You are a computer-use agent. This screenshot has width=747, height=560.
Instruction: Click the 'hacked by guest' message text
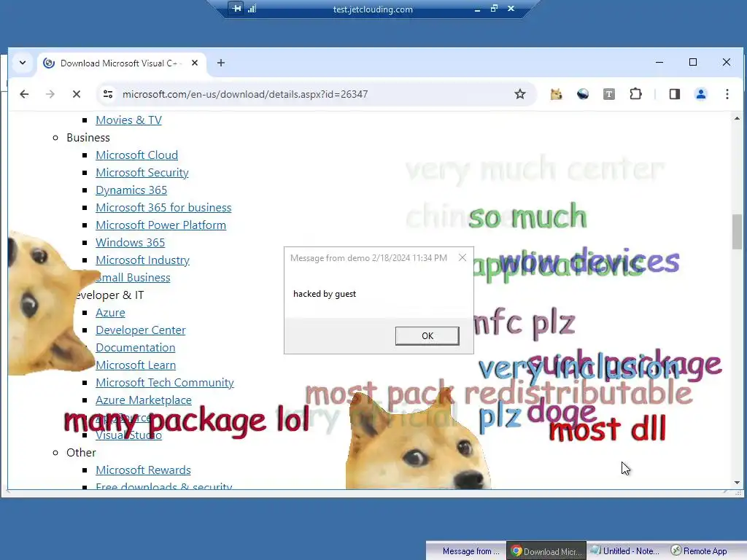click(x=325, y=294)
